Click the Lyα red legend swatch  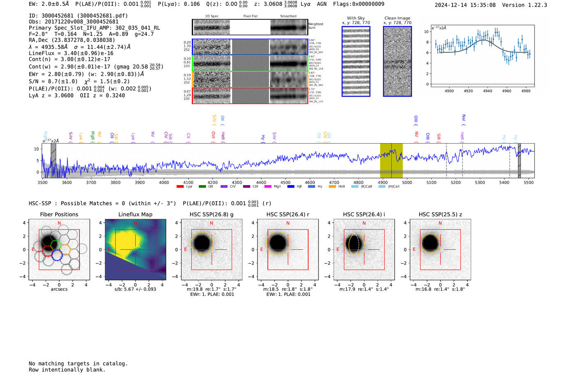click(x=180, y=187)
